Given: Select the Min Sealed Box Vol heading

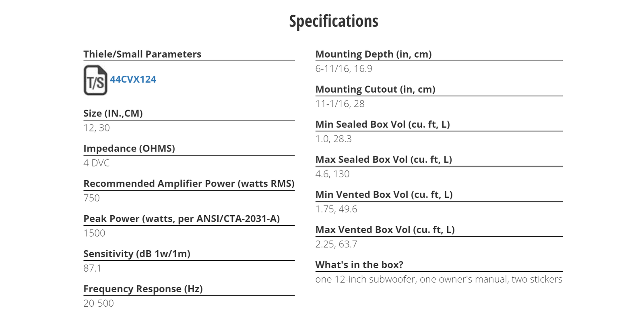Looking at the screenshot, I should [x=383, y=124].
